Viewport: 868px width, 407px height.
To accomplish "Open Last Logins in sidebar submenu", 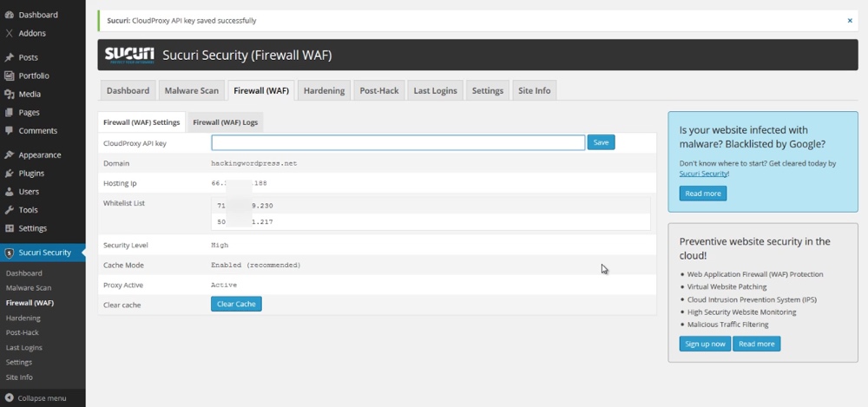I will (23, 348).
